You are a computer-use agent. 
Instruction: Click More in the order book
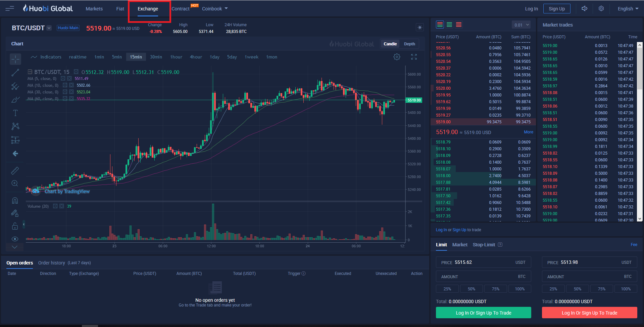coord(528,132)
